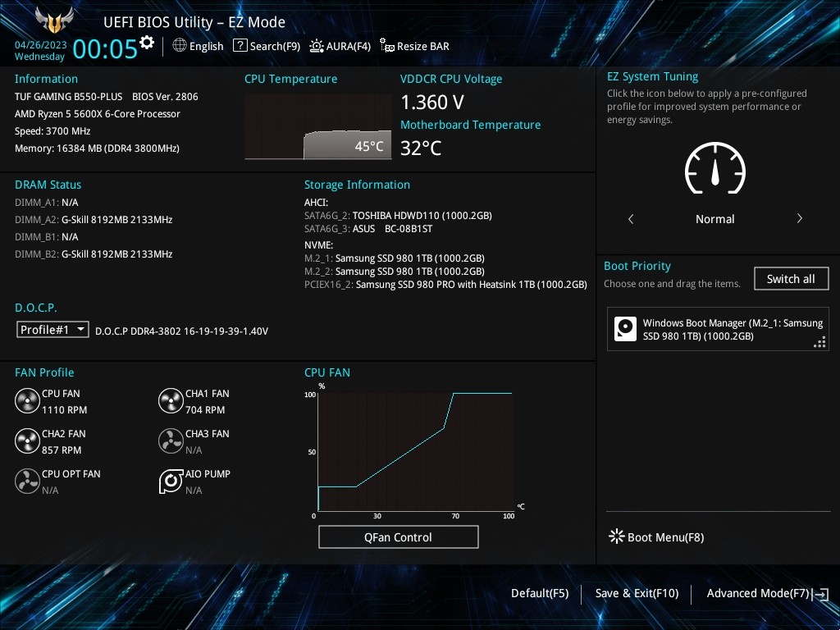Select English language menu
840x630 pixels.
pyautogui.click(x=206, y=46)
